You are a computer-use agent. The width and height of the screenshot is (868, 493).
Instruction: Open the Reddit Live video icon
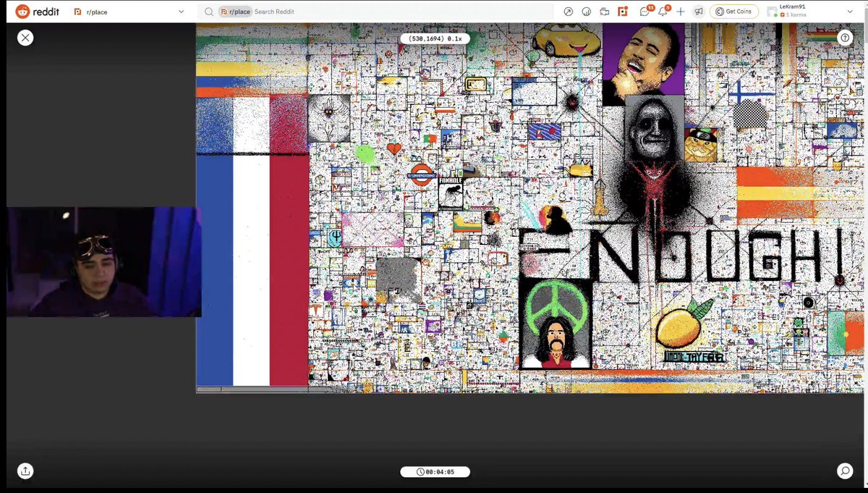pyautogui.click(x=604, y=12)
